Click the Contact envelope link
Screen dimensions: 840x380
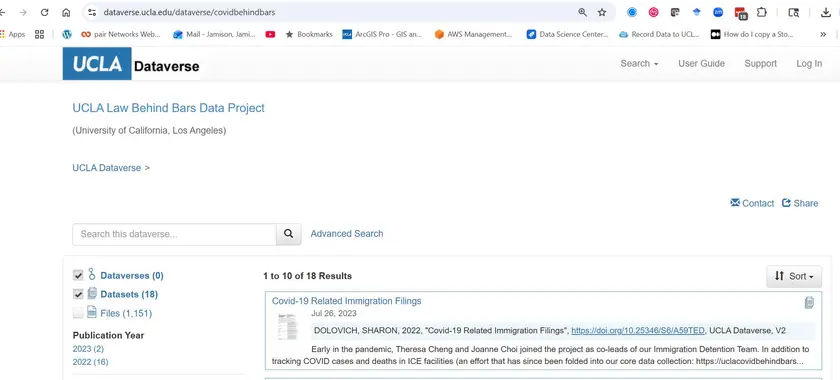point(752,203)
